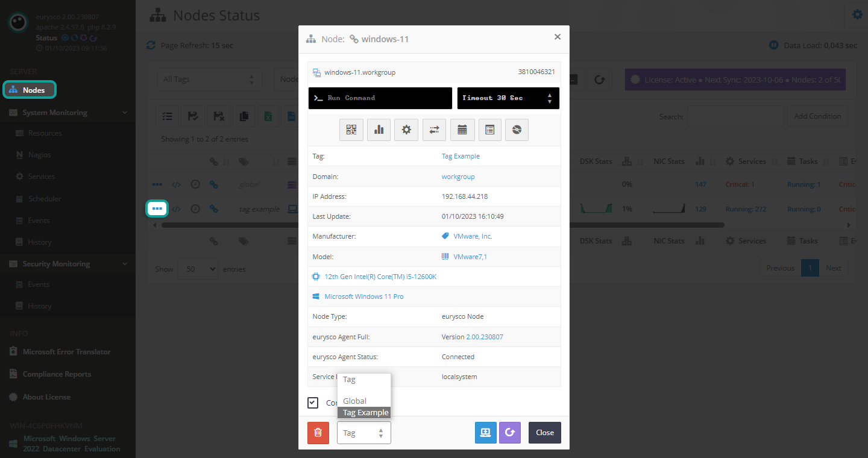Screen dimensions: 868x458
Task: Open agent version 2.00.230807 link
Action: (485, 337)
